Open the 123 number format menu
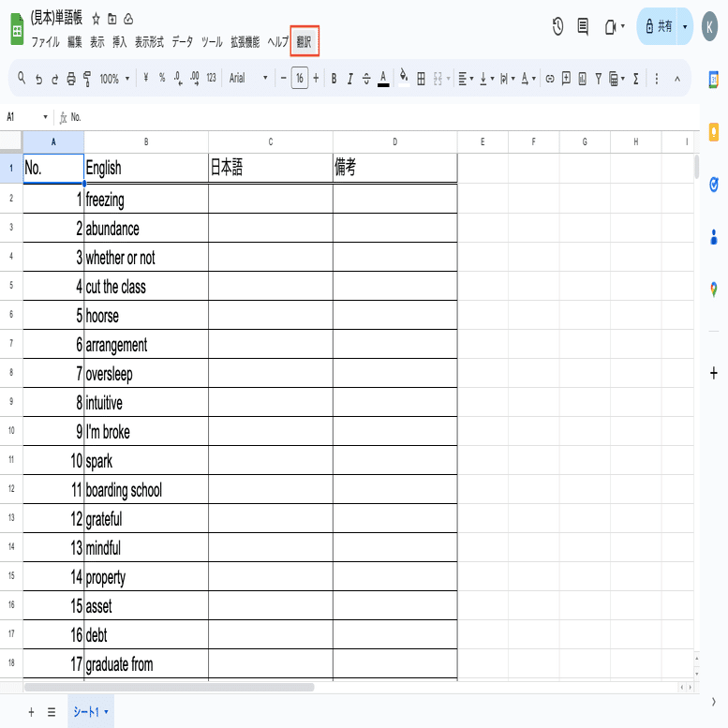Screen dimensions: 728x728 coord(211,78)
